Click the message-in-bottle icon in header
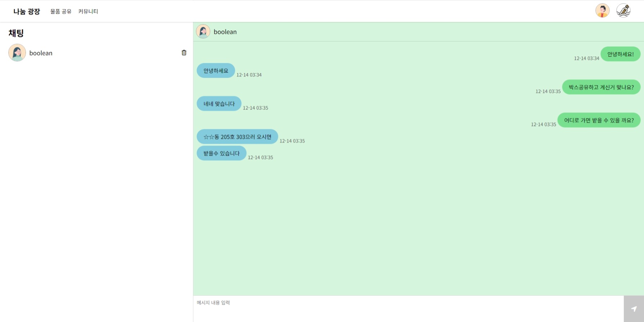The height and width of the screenshot is (322, 644). pos(623,10)
